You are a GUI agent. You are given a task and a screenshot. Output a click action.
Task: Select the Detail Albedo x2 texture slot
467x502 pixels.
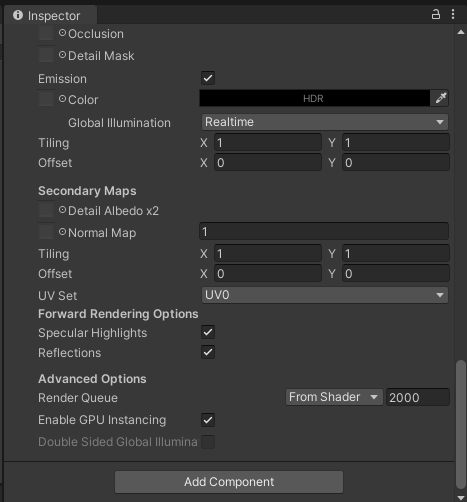(x=46, y=209)
